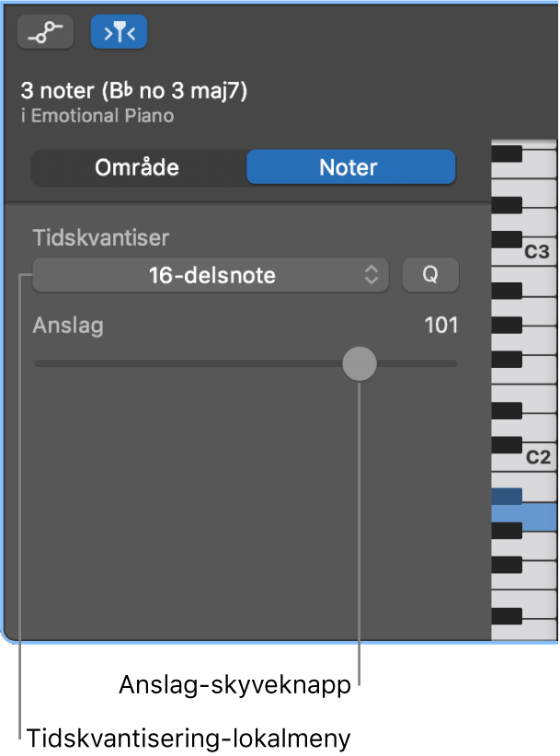Select the Område tab

click(138, 167)
